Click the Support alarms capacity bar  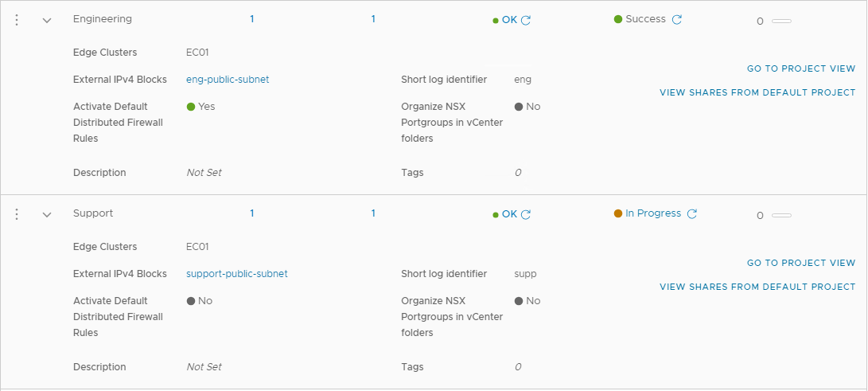(781, 215)
